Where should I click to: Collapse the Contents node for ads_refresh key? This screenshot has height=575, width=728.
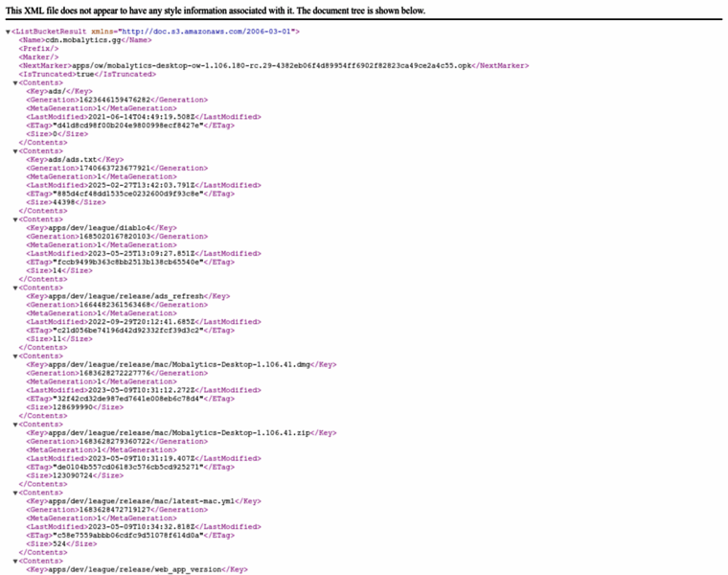click(15, 287)
